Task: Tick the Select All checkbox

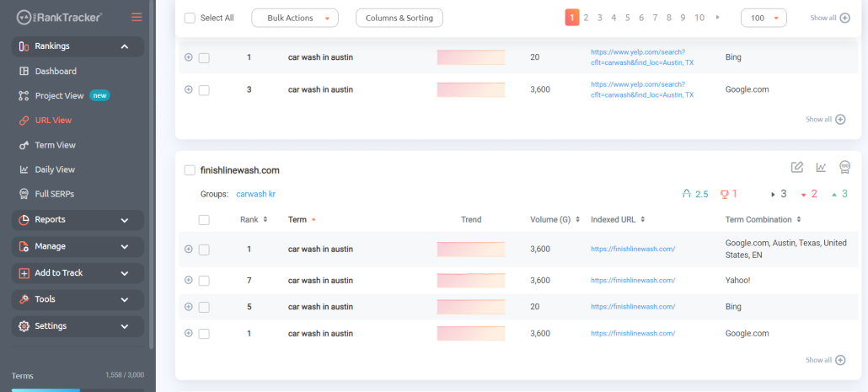Action: pyautogui.click(x=190, y=18)
